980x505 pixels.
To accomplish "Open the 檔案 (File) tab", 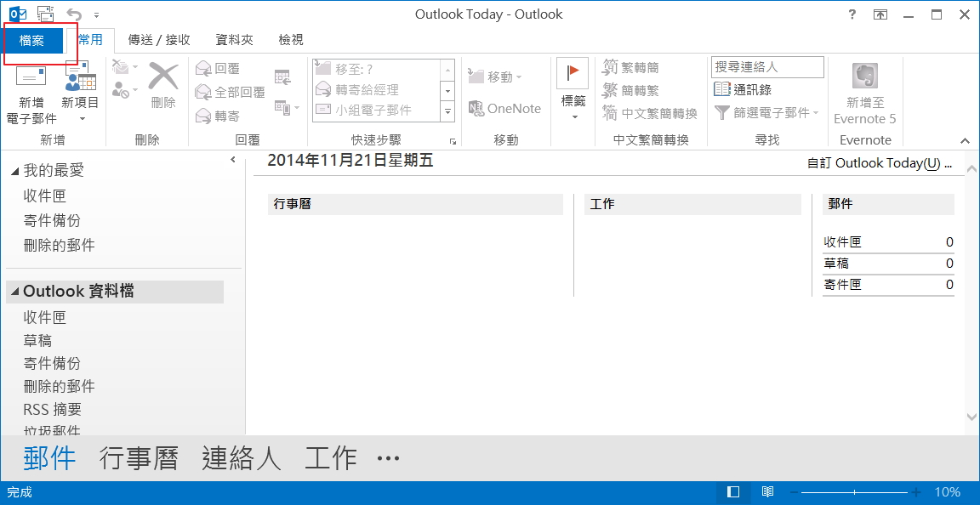I will pyautogui.click(x=31, y=41).
